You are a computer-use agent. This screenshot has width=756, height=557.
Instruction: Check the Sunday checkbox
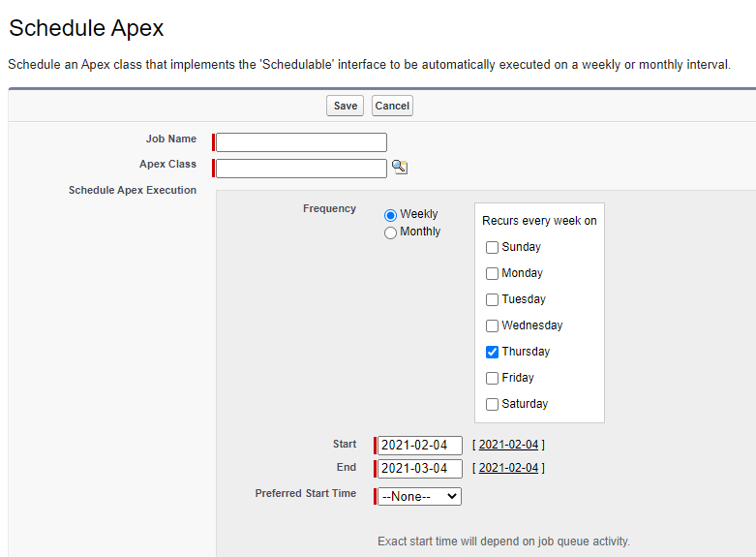(492, 248)
